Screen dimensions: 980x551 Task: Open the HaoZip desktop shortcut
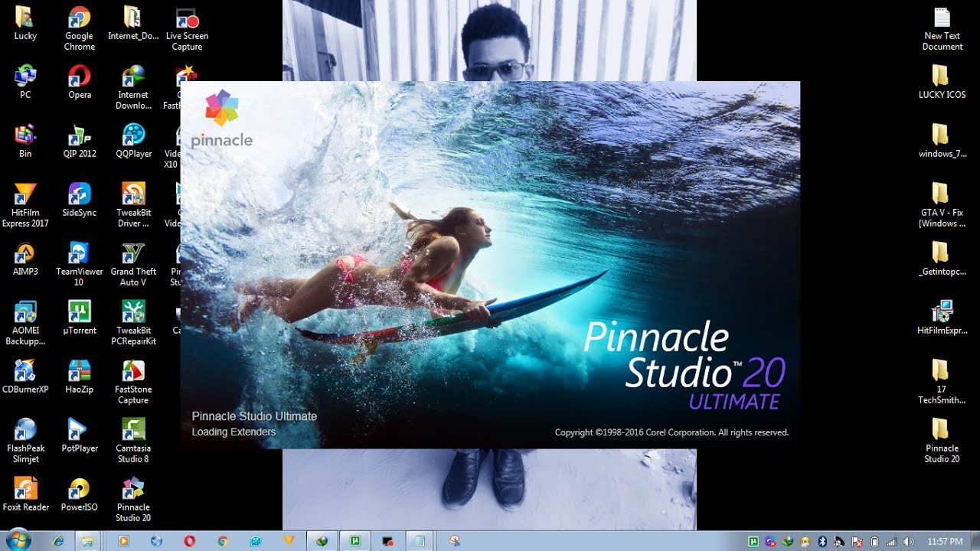pos(79,377)
